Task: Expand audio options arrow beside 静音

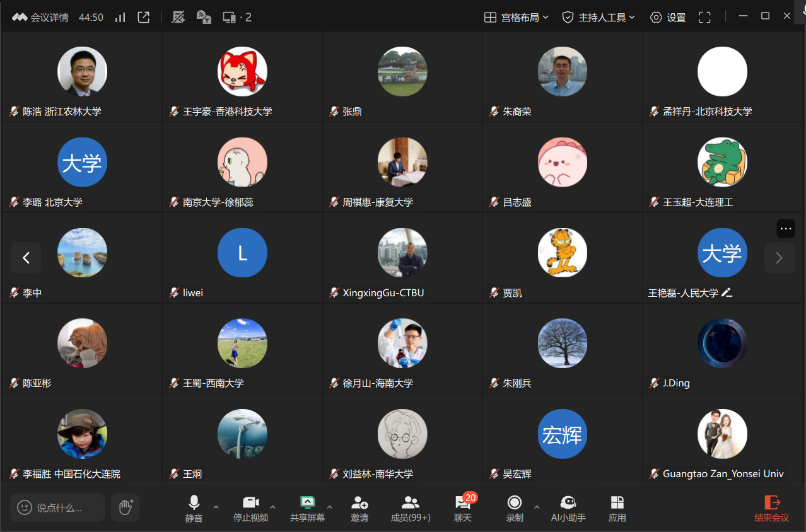Action: click(x=216, y=506)
